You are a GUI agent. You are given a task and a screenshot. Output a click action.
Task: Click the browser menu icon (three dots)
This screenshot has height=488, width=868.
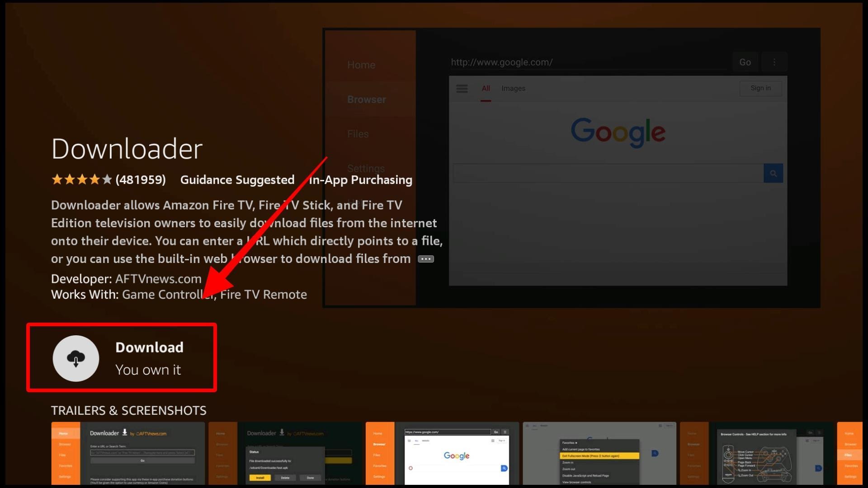774,62
